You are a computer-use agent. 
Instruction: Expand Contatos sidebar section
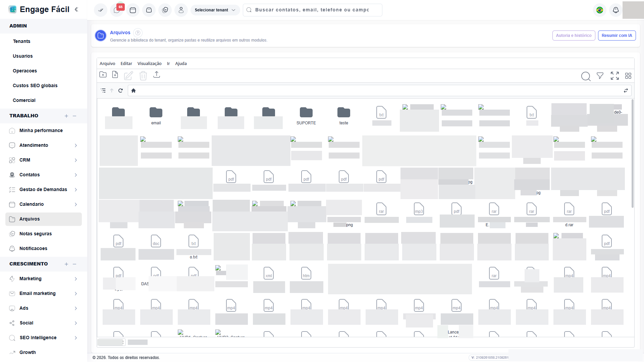click(44, 175)
